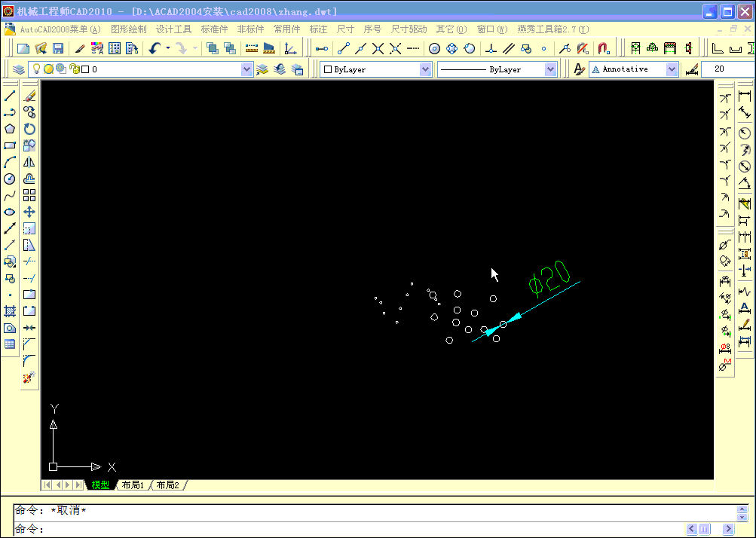Select the Mirror tool
Image resolution: width=756 pixels, height=538 pixels.
click(x=29, y=163)
